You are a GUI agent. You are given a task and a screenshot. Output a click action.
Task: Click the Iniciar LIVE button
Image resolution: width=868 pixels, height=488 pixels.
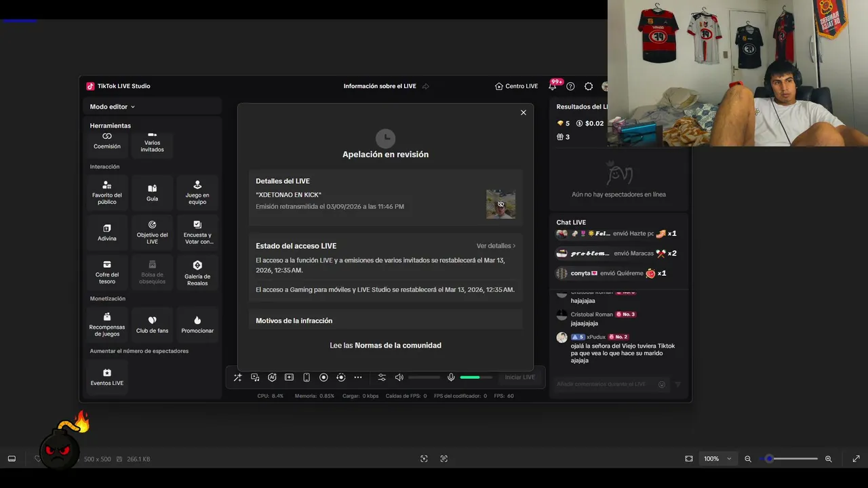520,378
